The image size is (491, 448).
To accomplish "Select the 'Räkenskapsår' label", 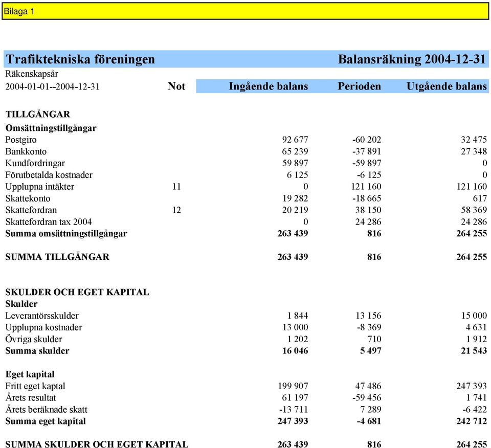I will click(x=32, y=74).
